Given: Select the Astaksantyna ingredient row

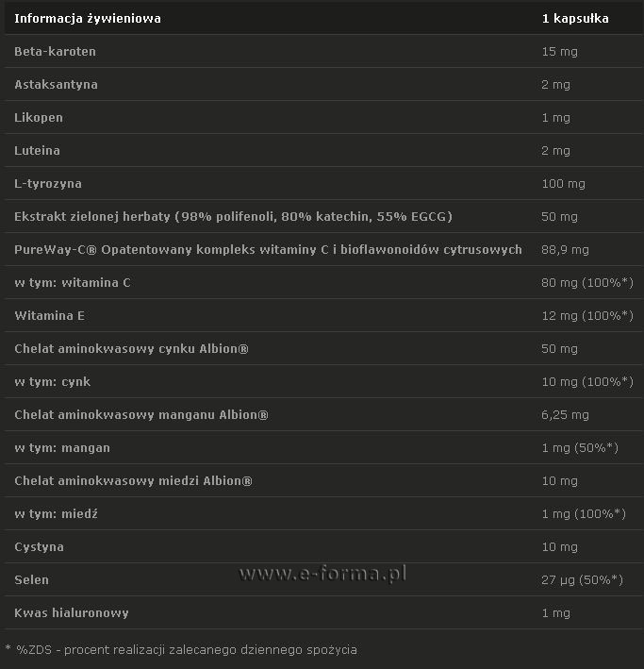Looking at the screenshot, I should (x=323, y=85).
